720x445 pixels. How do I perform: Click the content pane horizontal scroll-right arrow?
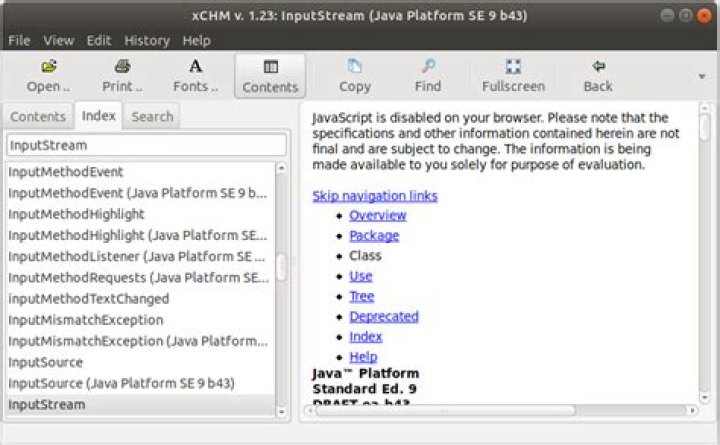pos(692,410)
